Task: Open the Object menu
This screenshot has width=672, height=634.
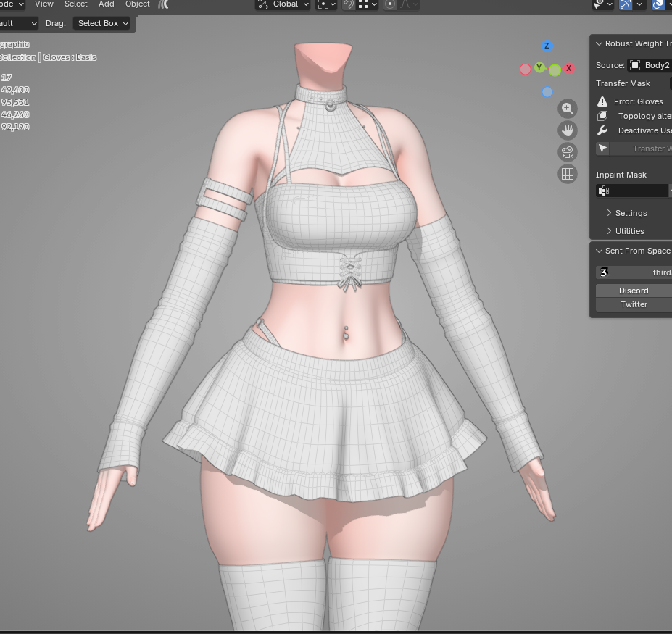Action: tap(138, 4)
